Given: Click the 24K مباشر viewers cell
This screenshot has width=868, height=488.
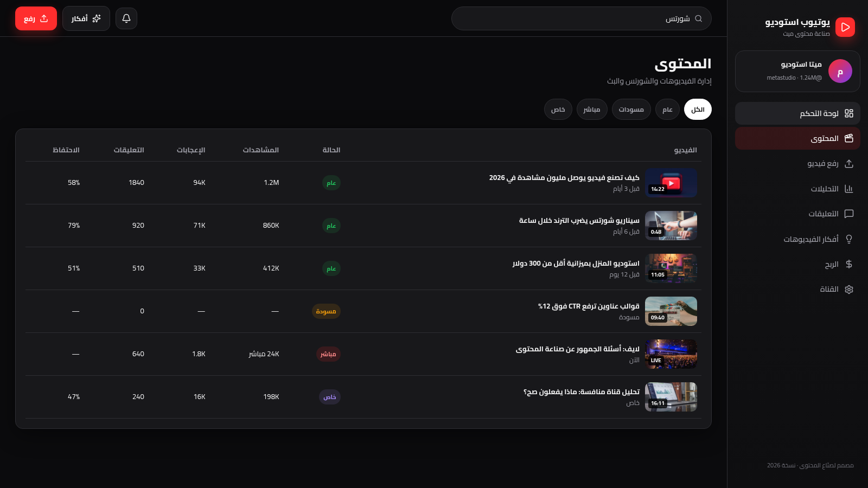Looking at the screenshot, I should [x=264, y=354].
